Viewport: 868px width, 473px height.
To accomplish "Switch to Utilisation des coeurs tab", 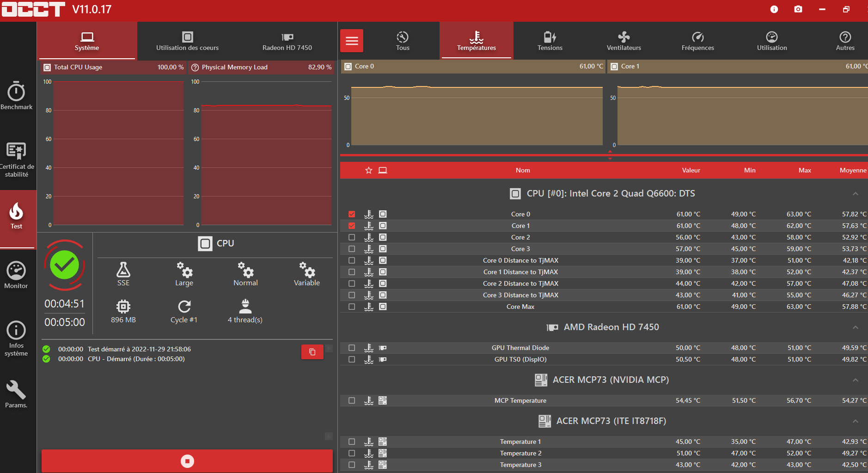I will tap(187, 41).
